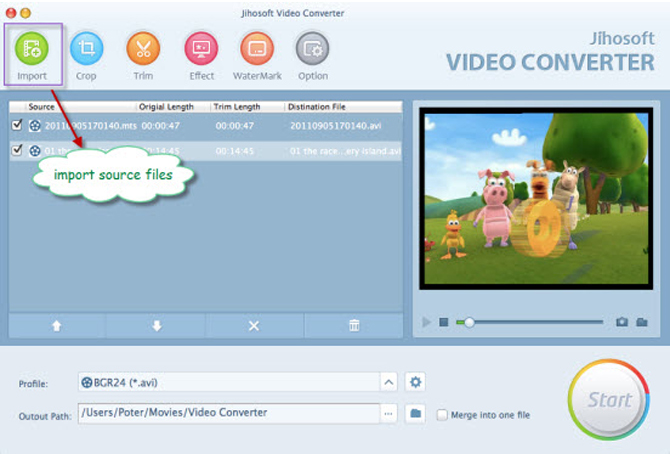
Task: Open the WaterMark tool
Action: pos(256,48)
